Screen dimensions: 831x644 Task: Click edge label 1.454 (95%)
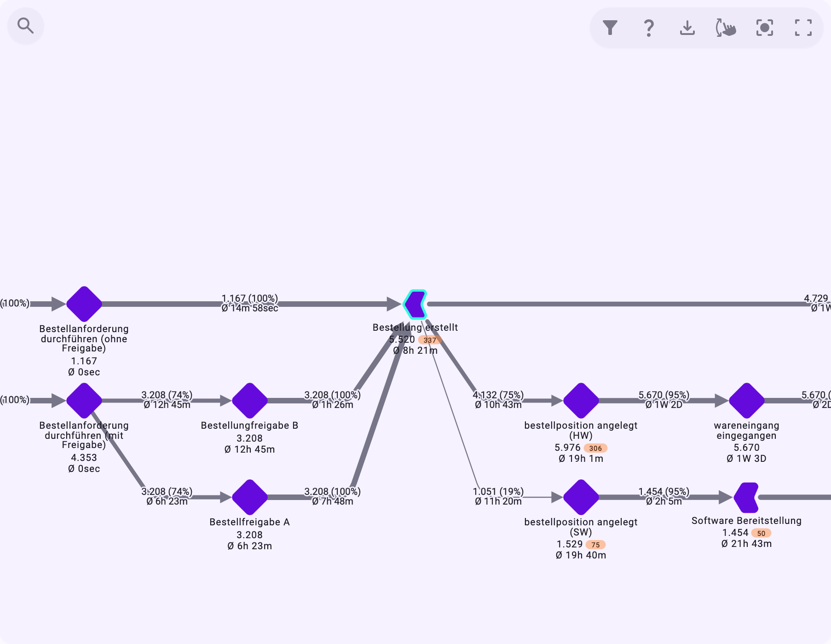pos(664,492)
